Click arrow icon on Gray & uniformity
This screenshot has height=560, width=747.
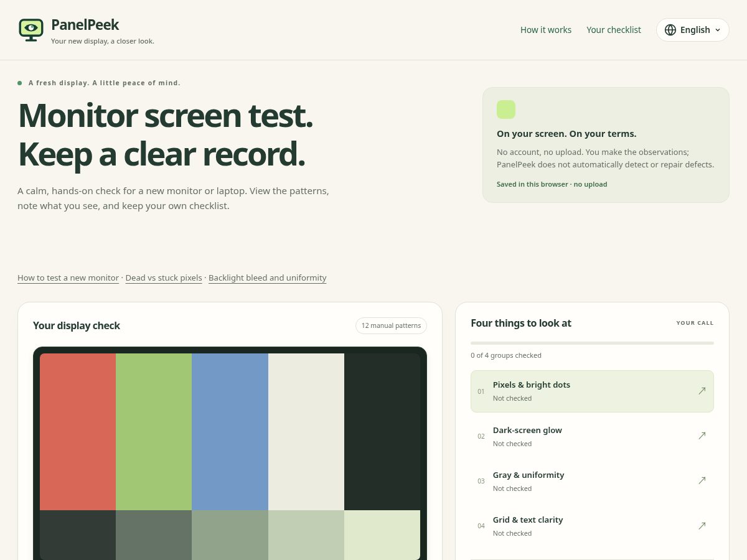(x=702, y=480)
